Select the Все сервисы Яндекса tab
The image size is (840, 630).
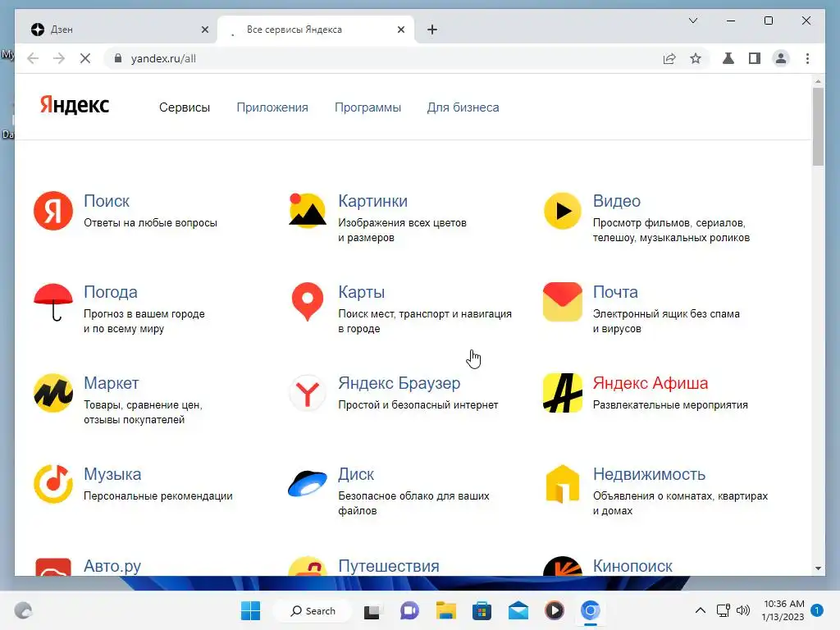click(316, 30)
